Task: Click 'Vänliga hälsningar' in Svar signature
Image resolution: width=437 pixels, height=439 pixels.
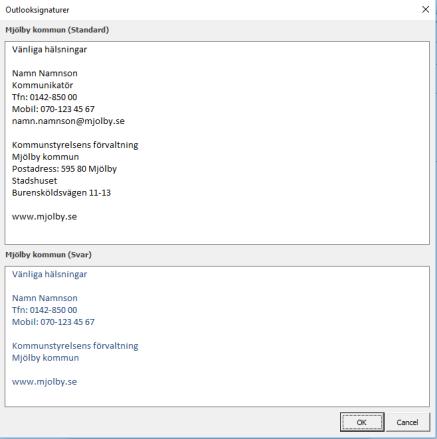Action: click(x=49, y=274)
